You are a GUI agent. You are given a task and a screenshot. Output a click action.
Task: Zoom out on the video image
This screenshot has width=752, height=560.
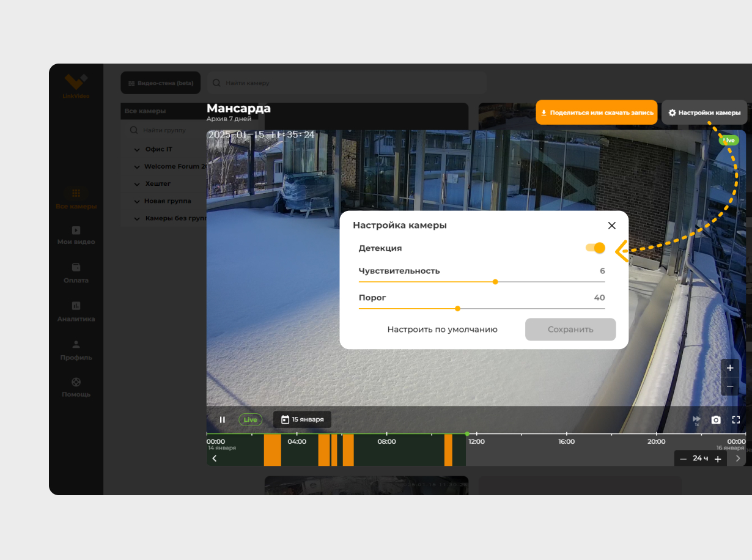tap(730, 387)
